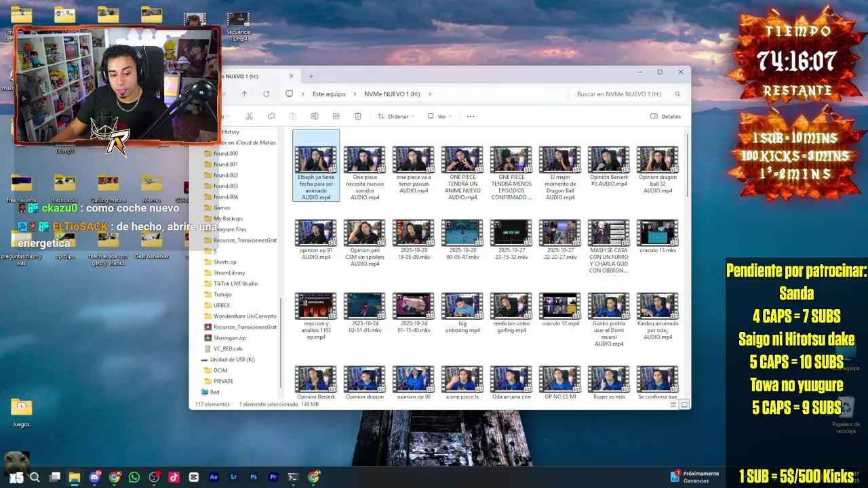The image size is (868, 488).
Task: Click the Paste icon in Explorer toolbar
Action: 293,116
